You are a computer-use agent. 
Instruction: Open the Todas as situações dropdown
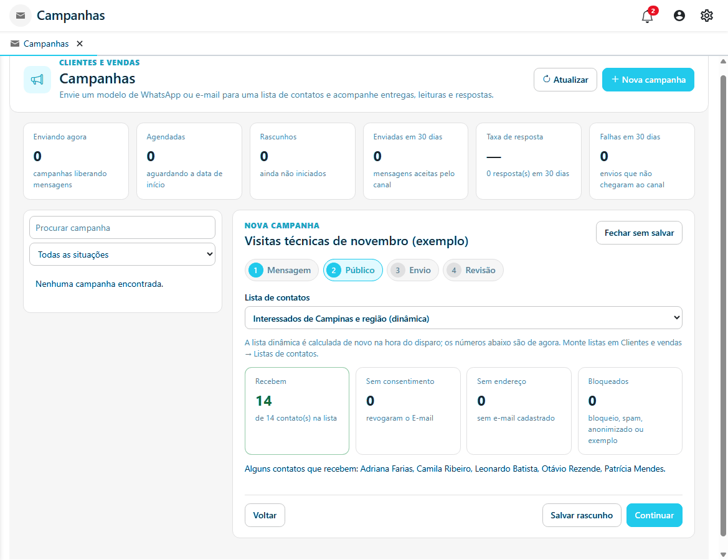[x=122, y=254]
